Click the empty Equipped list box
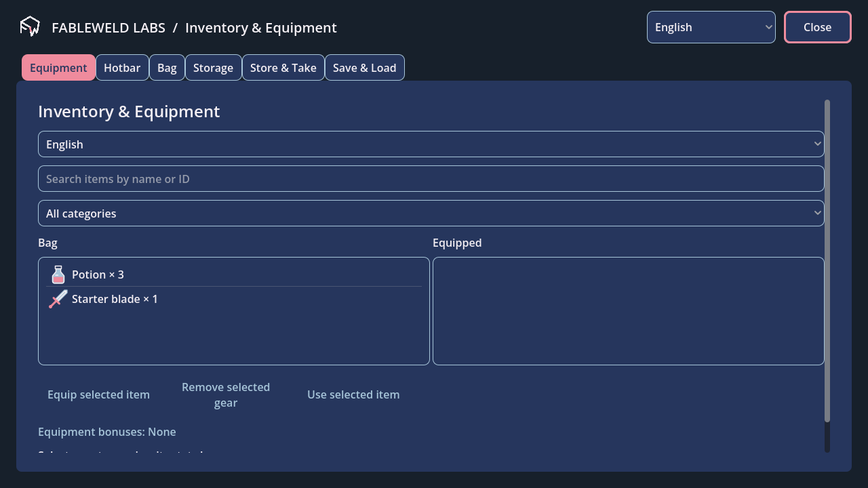This screenshot has width=868, height=488. [629, 311]
